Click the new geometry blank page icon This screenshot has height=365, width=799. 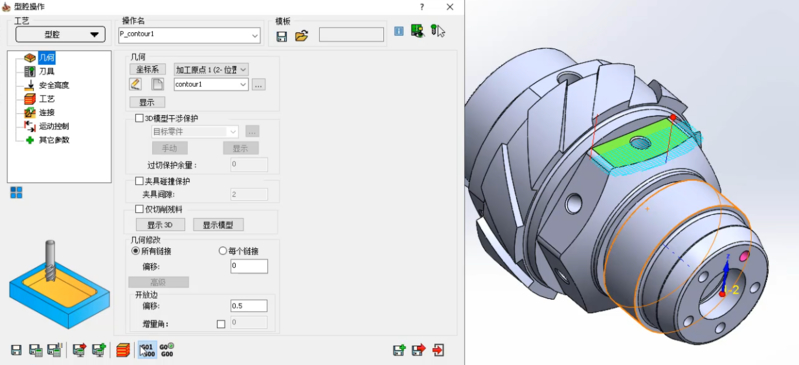pyautogui.click(x=157, y=84)
